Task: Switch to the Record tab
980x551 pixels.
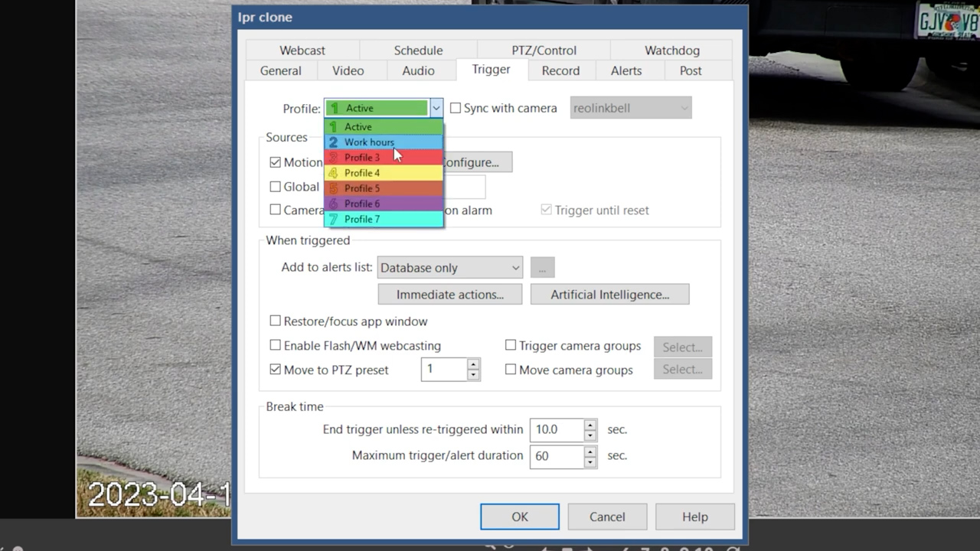Action: click(560, 70)
